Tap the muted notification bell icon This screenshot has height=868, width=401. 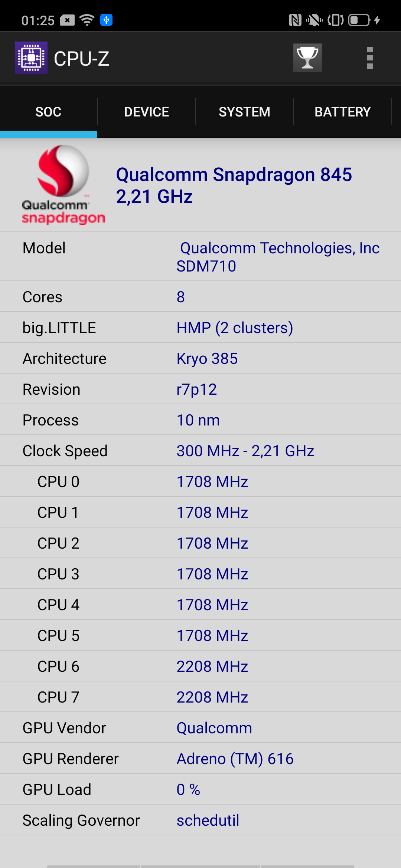point(314,20)
